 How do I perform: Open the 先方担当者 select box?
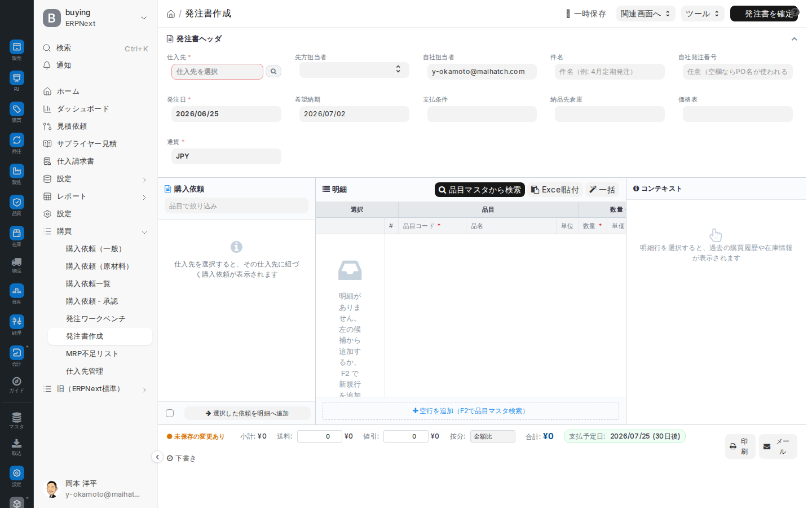click(354, 70)
